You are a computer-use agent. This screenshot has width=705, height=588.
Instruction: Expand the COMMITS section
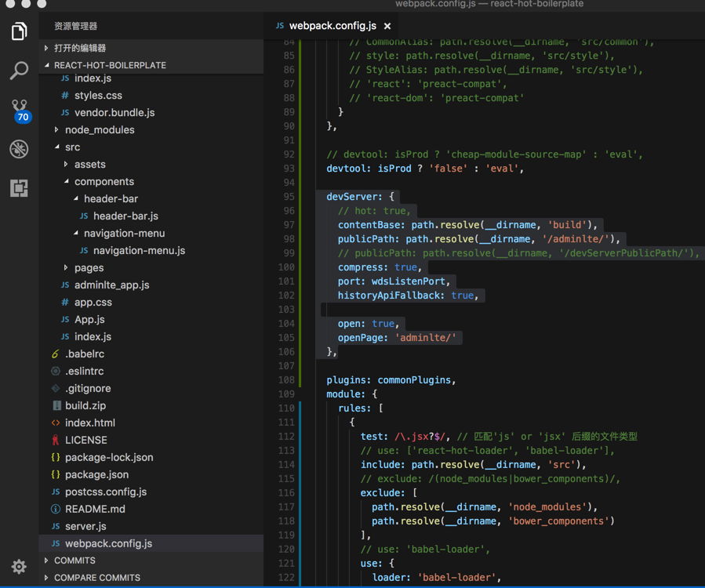click(74, 561)
